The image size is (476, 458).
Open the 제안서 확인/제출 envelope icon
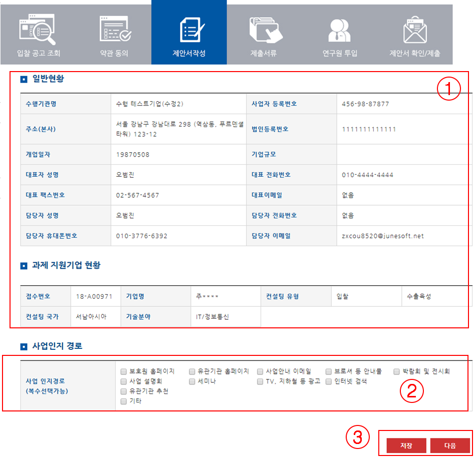click(x=415, y=29)
